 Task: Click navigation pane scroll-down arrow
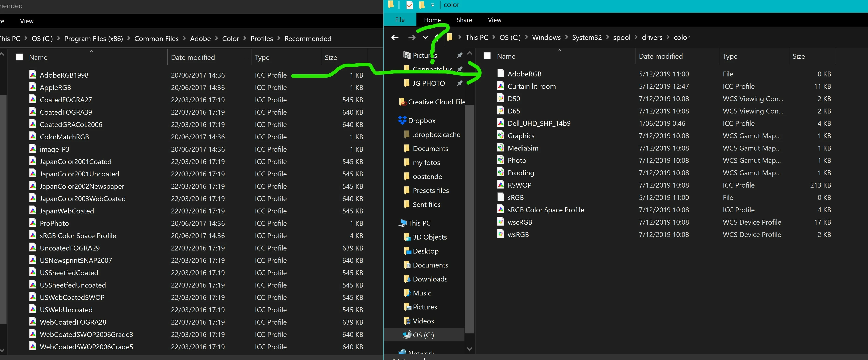tap(470, 349)
